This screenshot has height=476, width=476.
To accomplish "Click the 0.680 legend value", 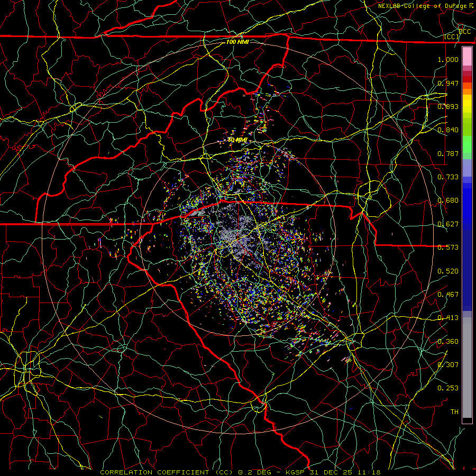I will [x=448, y=200].
